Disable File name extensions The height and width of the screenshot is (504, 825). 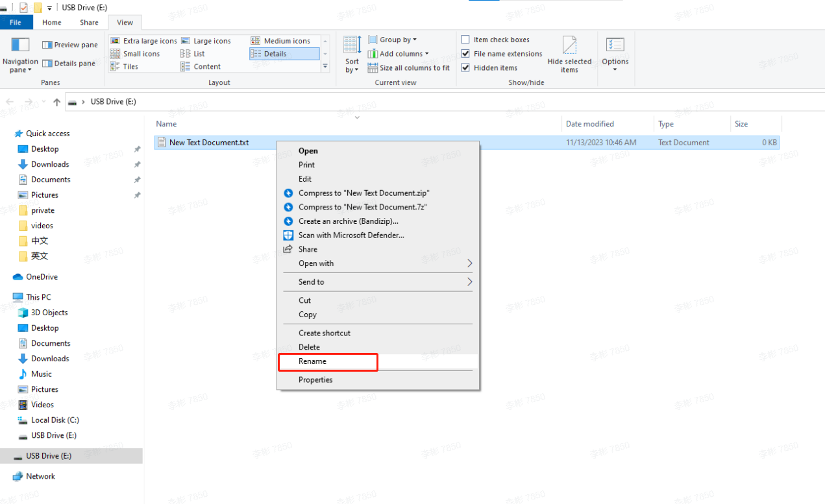(x=465, y=53)
